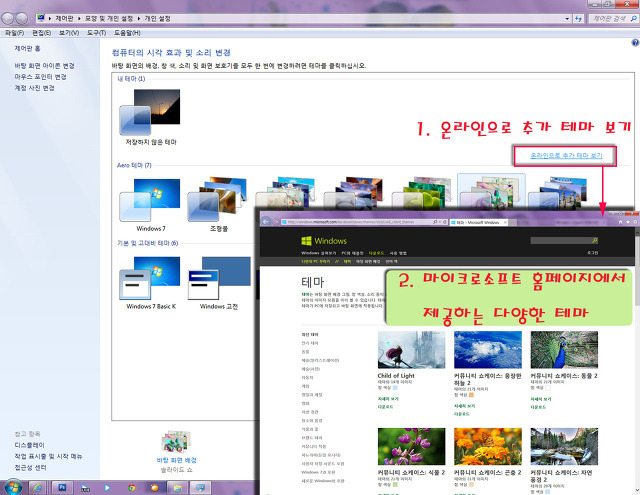Open the Explorer folder taskbar icon
The image size is (640, 495).
click(178, 488)
